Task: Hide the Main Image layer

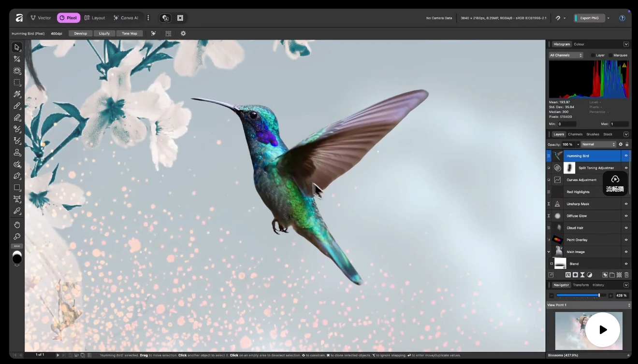Action: 626,252
